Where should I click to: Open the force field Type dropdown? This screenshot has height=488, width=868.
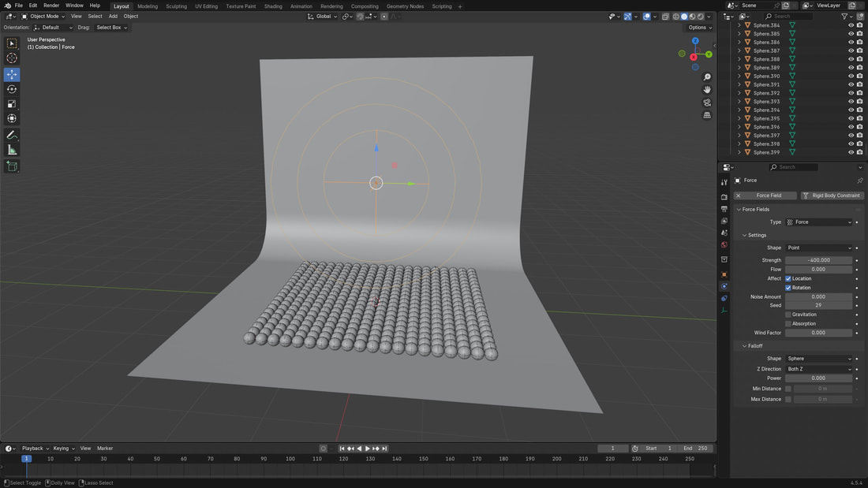tap(819, 222)
